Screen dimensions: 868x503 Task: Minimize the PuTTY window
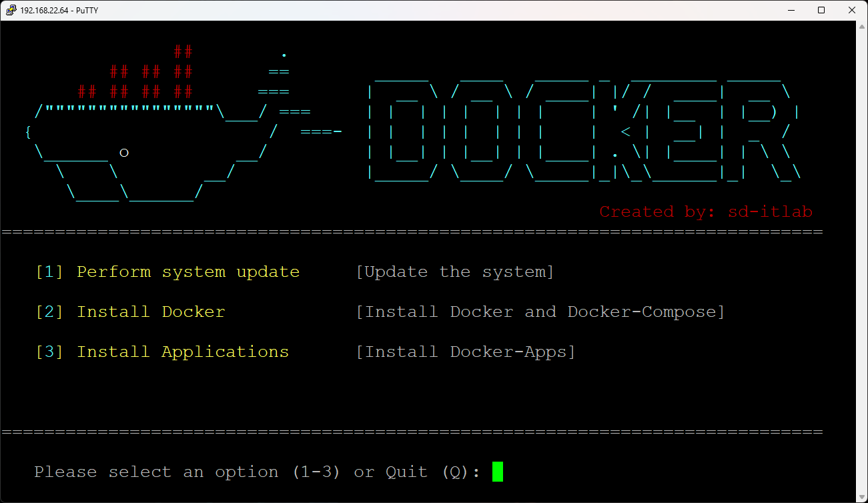click(x=791, y=10)
